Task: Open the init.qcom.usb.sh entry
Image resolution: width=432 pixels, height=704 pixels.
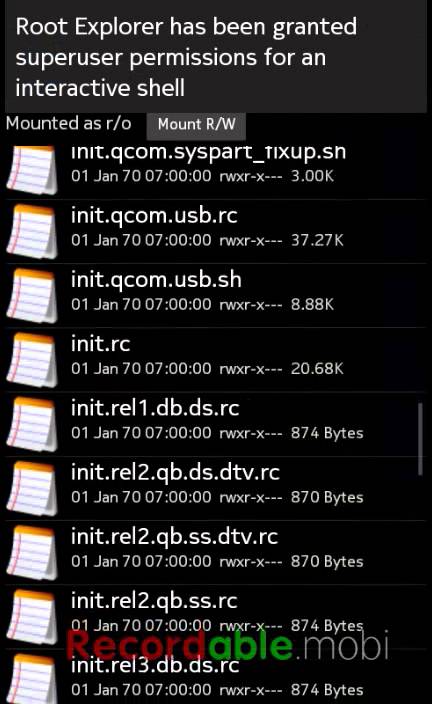Action: pyautogui.click(x=216, y=296)
